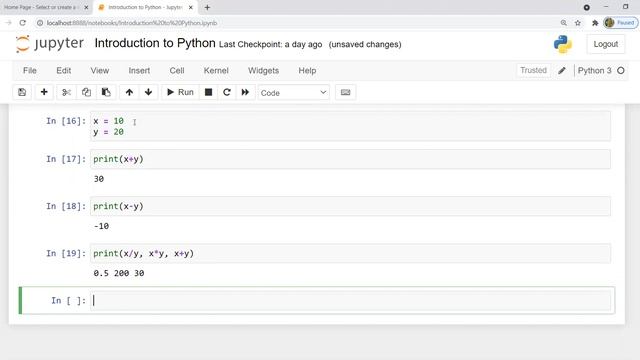Open the browser extensions puzzle icon
640x360 pixels.
coord(595,23)
